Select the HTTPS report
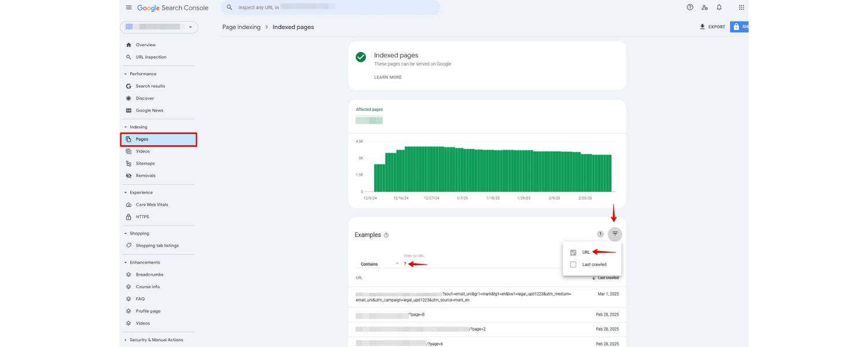Screen dimensions: 868x347 [141, 216]
